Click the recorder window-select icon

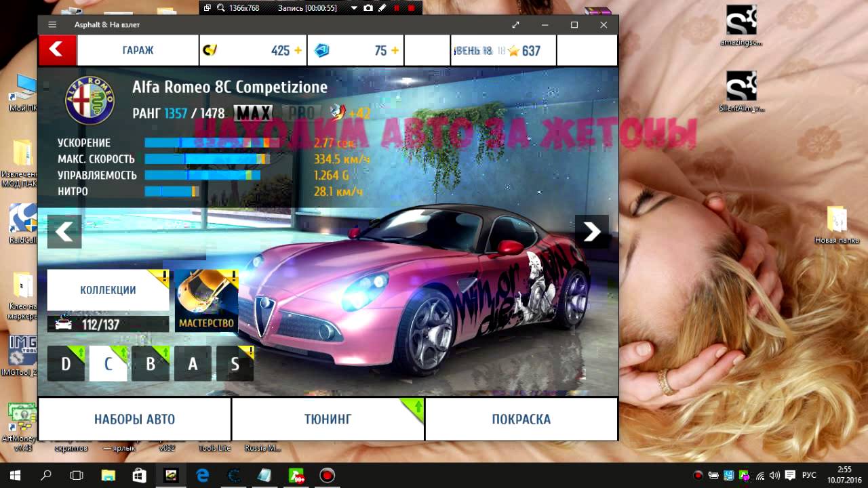click(x=207, y=8)
